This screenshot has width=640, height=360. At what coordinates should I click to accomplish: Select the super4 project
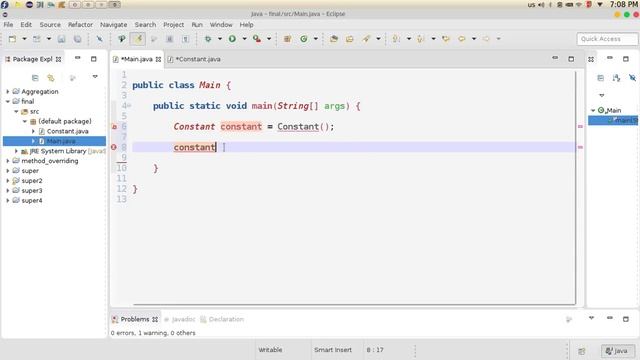click(32, 200)
